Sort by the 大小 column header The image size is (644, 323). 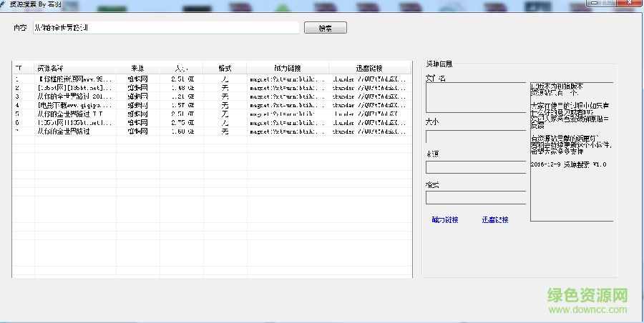[182, 68]
